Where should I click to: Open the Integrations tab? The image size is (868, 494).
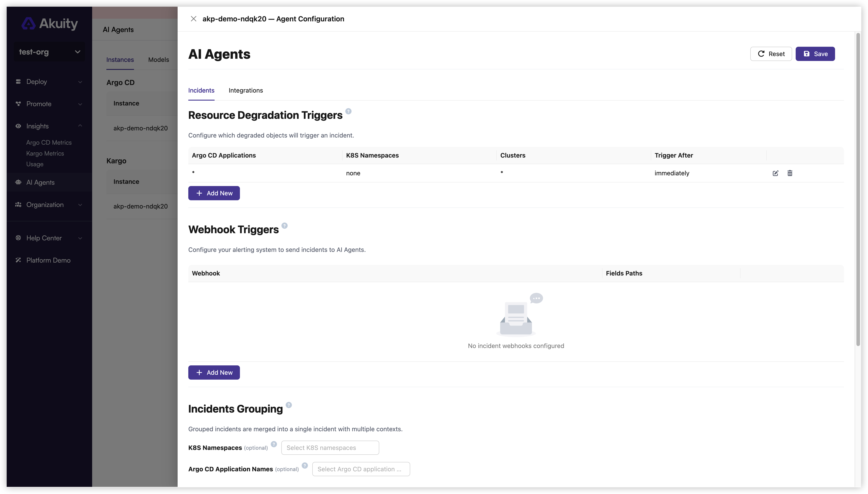pos(246,91)
